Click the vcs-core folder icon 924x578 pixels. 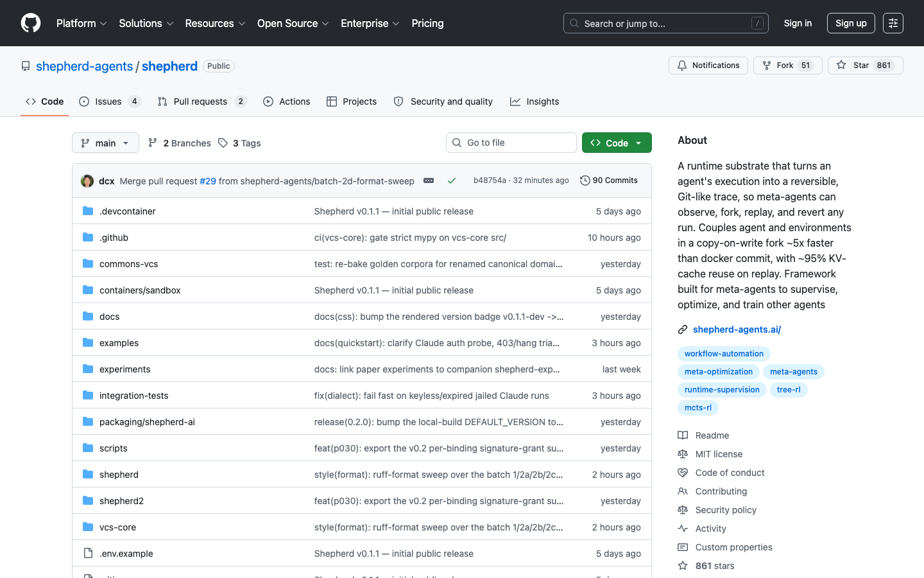coord(88,527)
